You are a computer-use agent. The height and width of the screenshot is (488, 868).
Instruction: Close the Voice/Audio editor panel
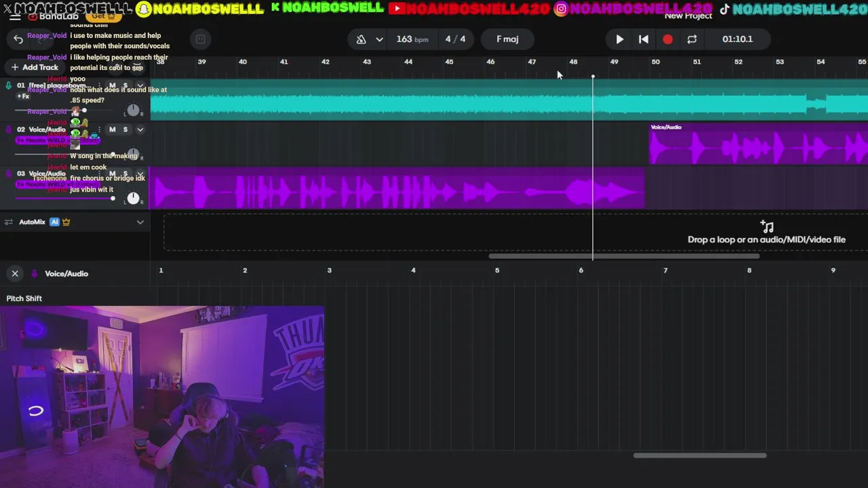(15, 273)
